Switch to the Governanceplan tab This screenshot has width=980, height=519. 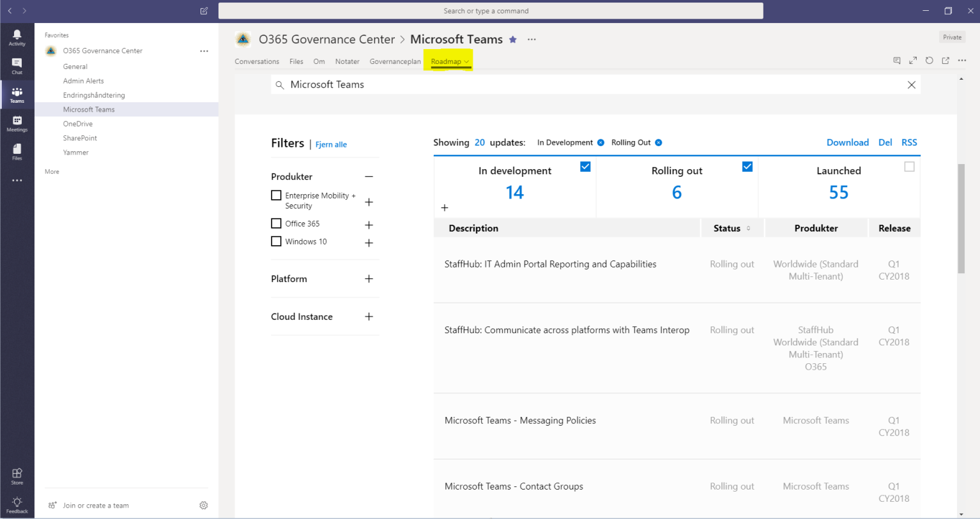pos(395,61)
